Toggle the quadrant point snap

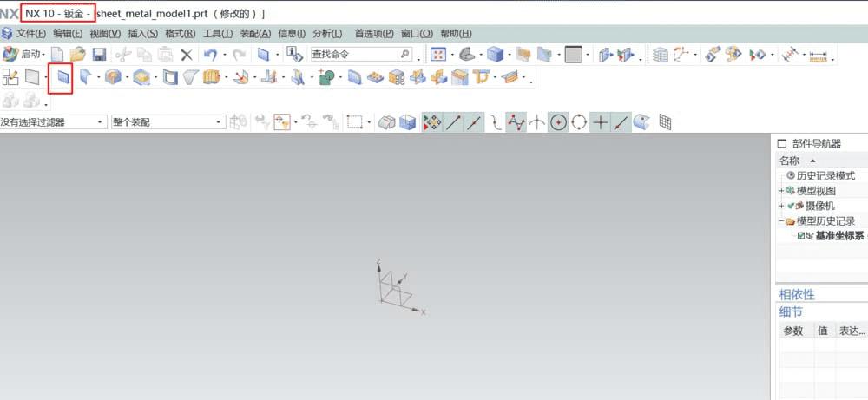[579, 122]
